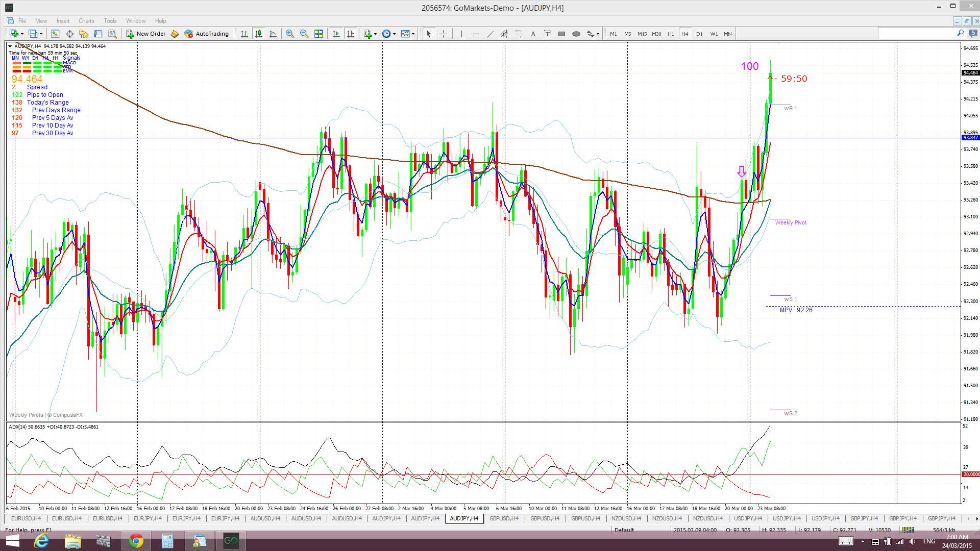Expand the Periods clock dropdown arrow
Image resolution: width=980 pixels, height=551 pixels.
tap(394, 34)
